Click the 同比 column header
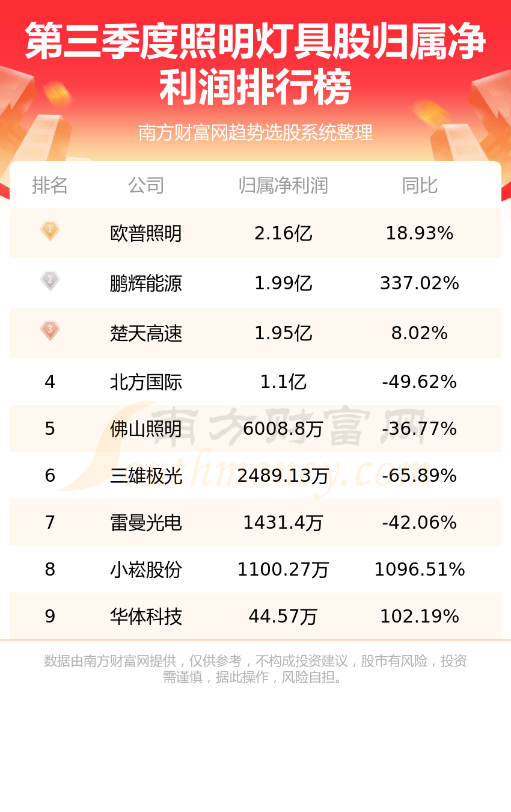The image size is (511, 812). click(x=420, y=186)
